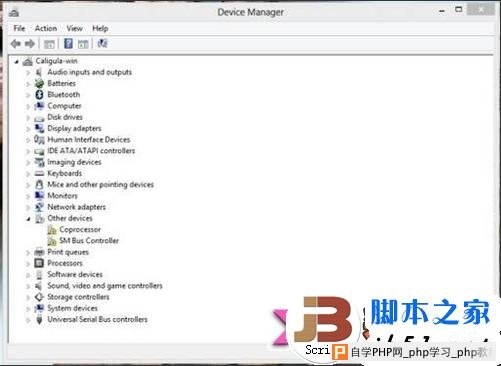Click the Batteries category icon
The width and height of the screenshot is (501, 366).
point(39,83)
